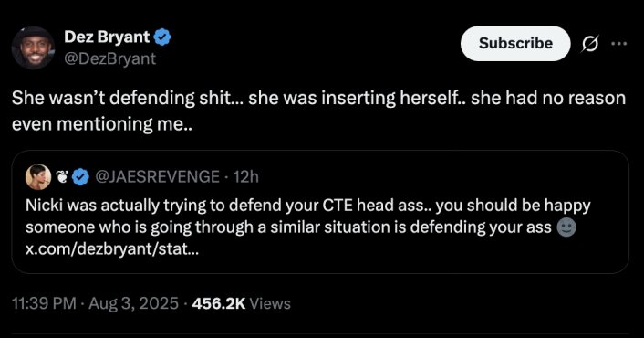Screen dimensions: 644x338
Task: Open the three-dot more options menu
Action: [x=619, y=43]
